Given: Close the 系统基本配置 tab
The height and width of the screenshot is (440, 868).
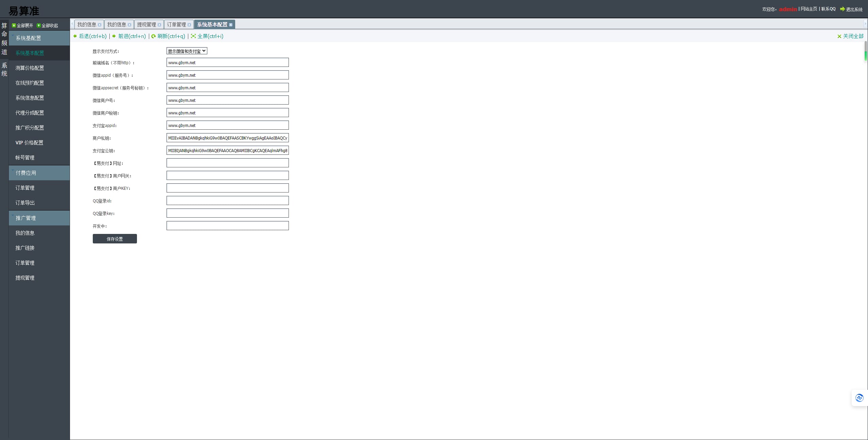Looking at the screenshot, I should pyautogui.click(x=231, y=25).
